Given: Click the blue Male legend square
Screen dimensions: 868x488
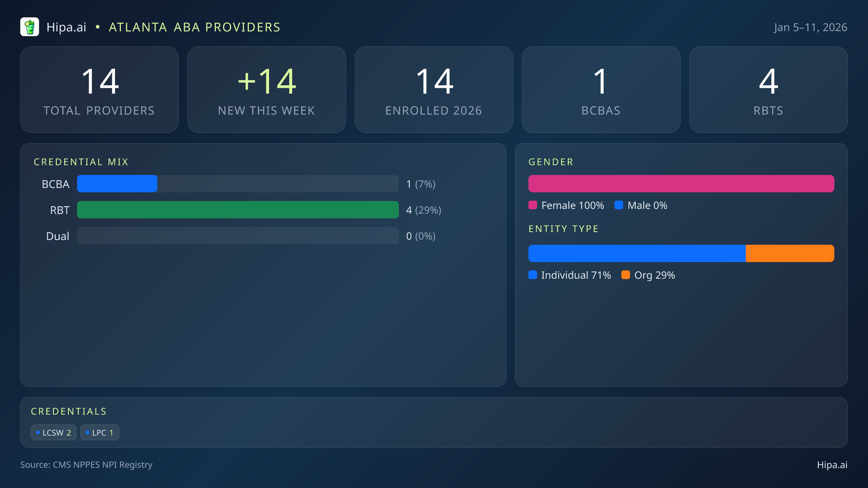Looking at the screenshot, I should pos(619,205).
